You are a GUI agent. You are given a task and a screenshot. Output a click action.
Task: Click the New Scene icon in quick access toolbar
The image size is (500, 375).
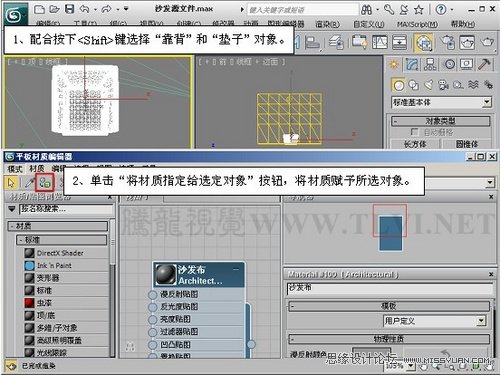tap(40, 10)
